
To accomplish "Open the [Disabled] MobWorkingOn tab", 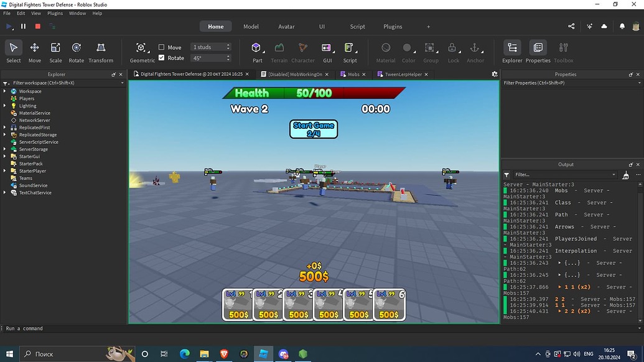I will click(295, 74).
